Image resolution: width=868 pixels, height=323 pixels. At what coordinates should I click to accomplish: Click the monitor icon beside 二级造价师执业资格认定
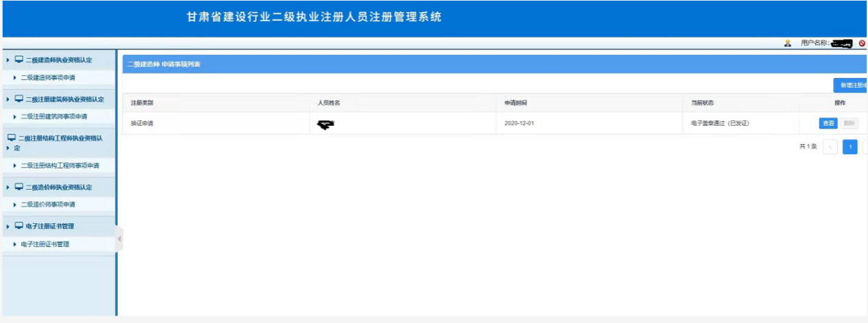18,188
